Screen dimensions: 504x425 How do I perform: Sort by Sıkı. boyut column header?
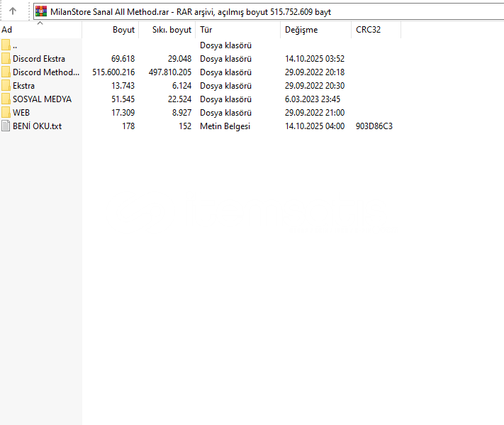[x=167, y=30]
